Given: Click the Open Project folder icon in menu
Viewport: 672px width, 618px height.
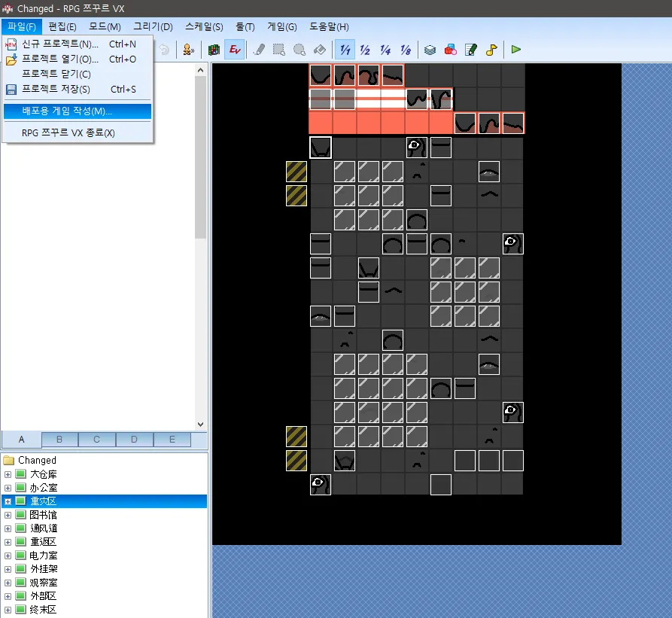Looking at the screenshot, I should [x=11, y=59].
